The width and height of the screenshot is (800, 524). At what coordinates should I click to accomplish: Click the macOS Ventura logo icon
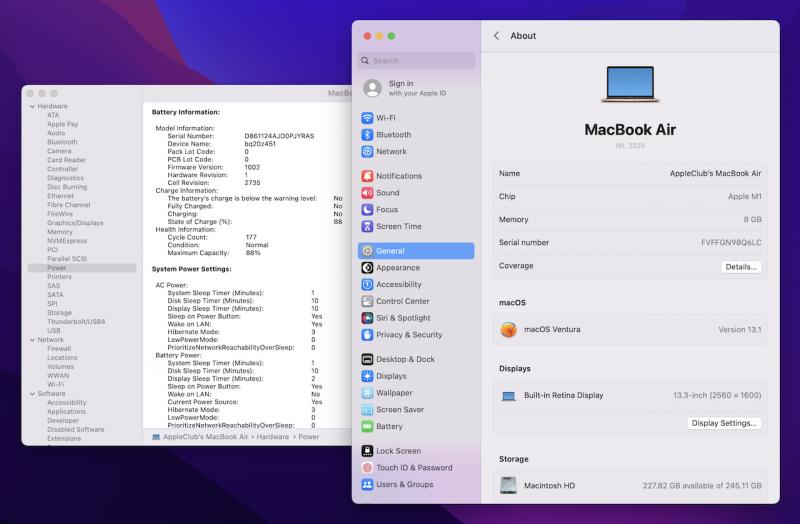pos(508,330)
